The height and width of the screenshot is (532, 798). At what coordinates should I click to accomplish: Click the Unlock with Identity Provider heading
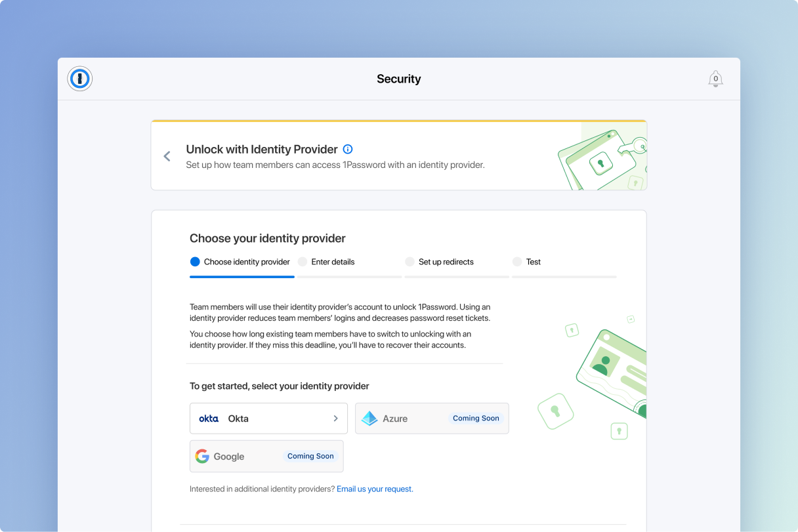coord(262,149)
